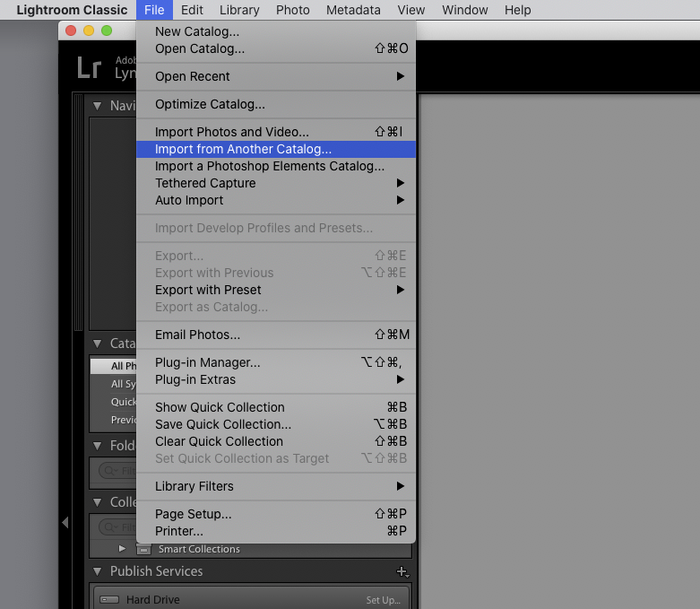Image resolution: width=700 pixels, height=609 pixels.
Task: Choose Import a Photoshop Elements Catalog...
Action: (x=276, y=166)
